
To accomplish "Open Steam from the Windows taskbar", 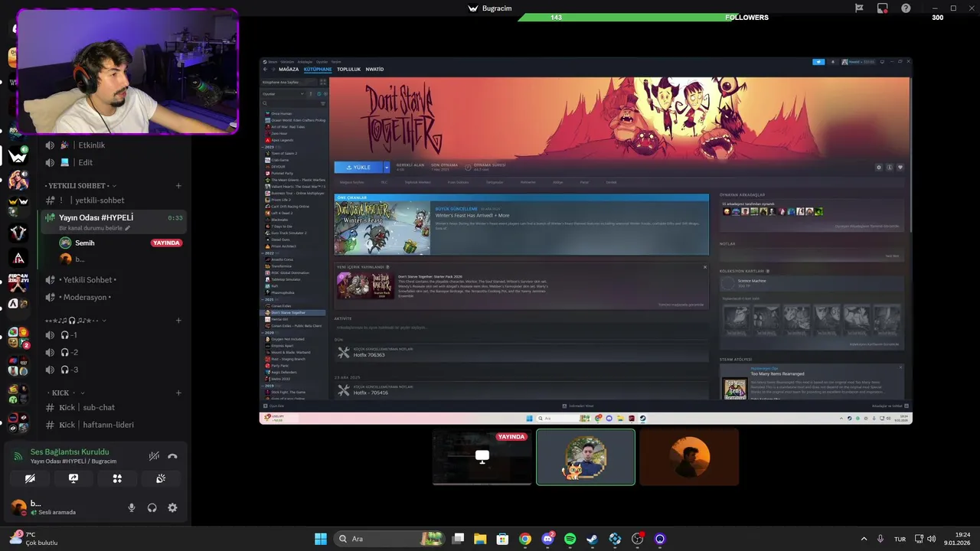I will coord(593,539).
